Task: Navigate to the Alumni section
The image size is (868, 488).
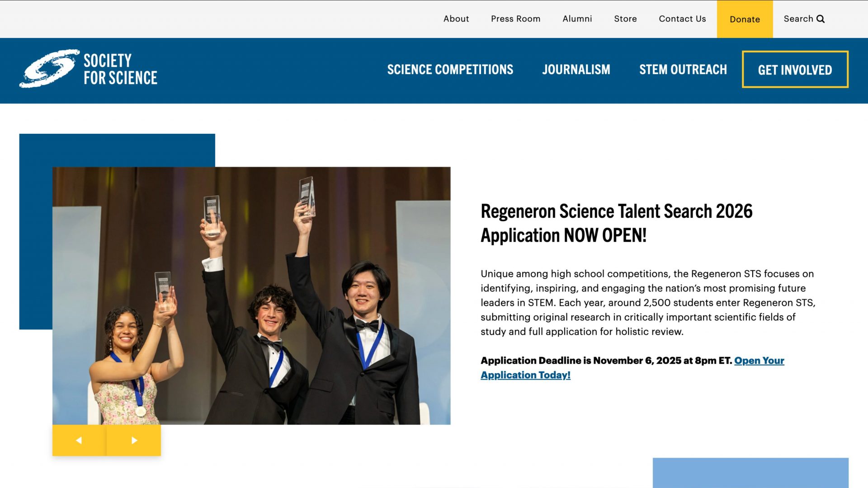Action: (577, 19)
